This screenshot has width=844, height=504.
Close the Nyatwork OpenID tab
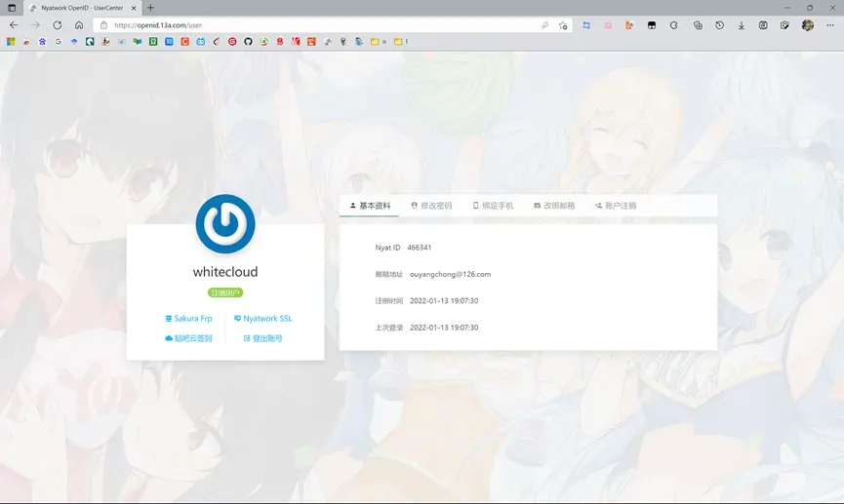click(134, 8)
